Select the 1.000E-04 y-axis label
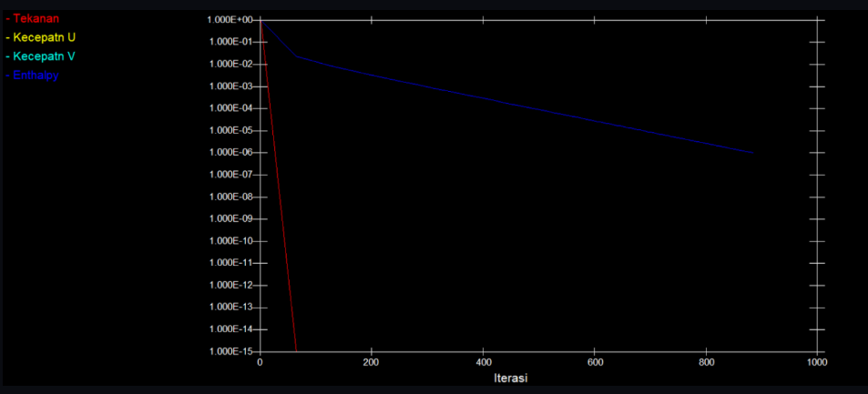The height and width of the screenshot is (394, 868). (229, 108)
